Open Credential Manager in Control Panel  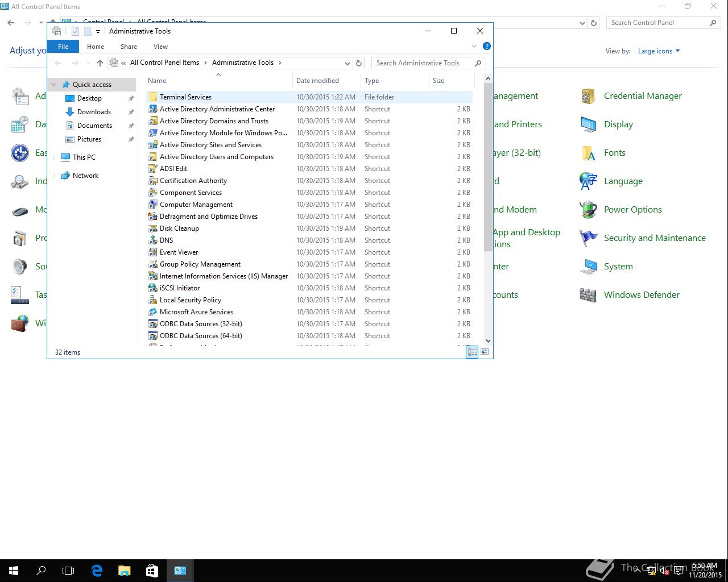(x=643, y=96)
